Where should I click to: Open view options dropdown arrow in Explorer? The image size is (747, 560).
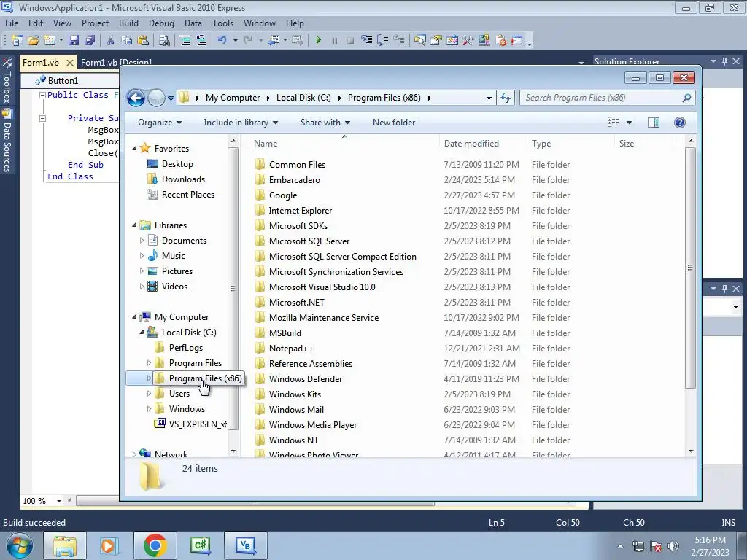pyautogui.click(x=629, y=122)
